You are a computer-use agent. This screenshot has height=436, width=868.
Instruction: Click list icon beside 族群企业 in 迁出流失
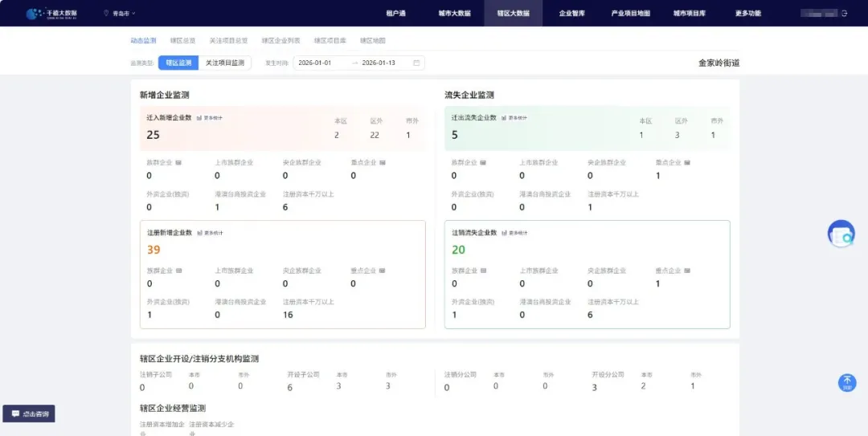pos(483,163)
